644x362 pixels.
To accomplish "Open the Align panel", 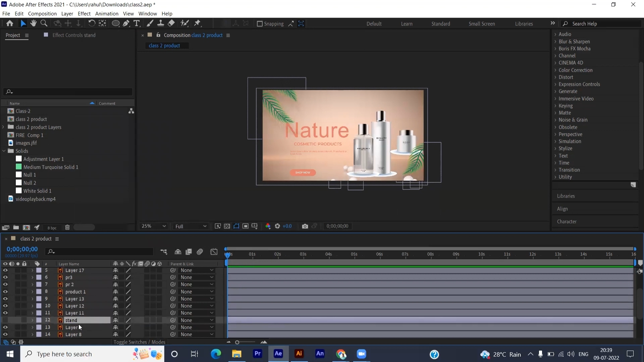I will click(x=562, y=209).
